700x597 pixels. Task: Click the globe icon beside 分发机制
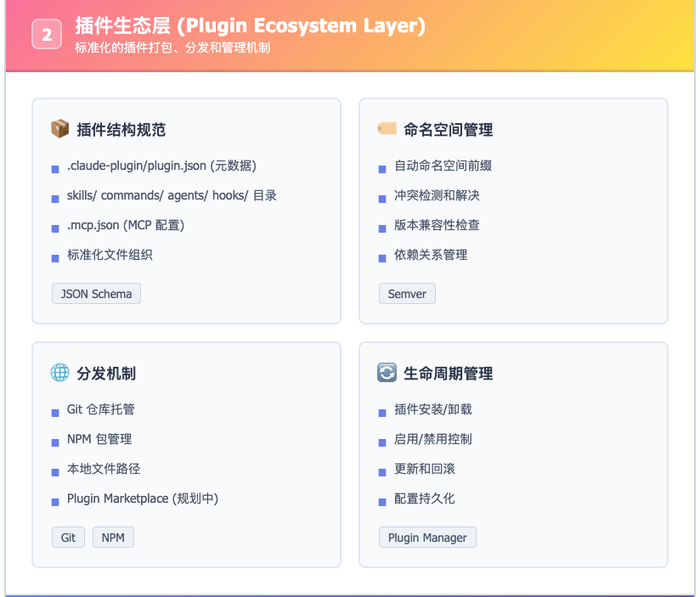tap(59, 373)
